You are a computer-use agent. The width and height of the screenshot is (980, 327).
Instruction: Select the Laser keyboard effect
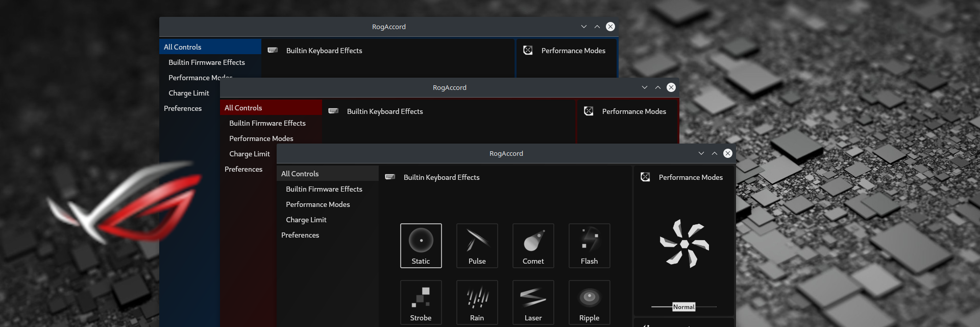[x=533, y=302]
